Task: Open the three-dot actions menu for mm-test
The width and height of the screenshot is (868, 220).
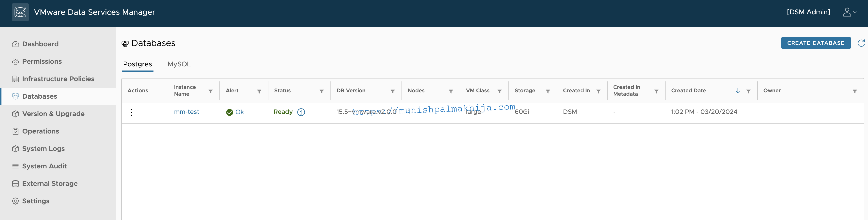Action: (x=131, y=112)
